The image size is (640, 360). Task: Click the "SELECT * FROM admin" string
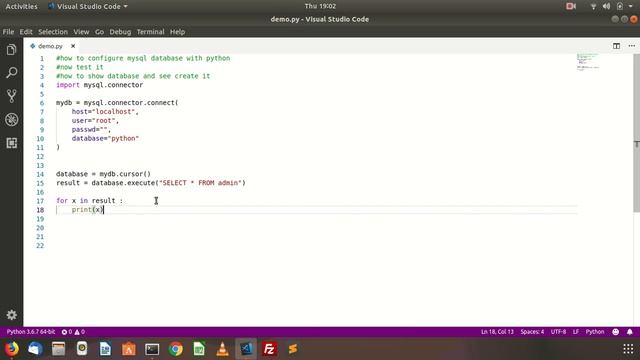point(200,183)
